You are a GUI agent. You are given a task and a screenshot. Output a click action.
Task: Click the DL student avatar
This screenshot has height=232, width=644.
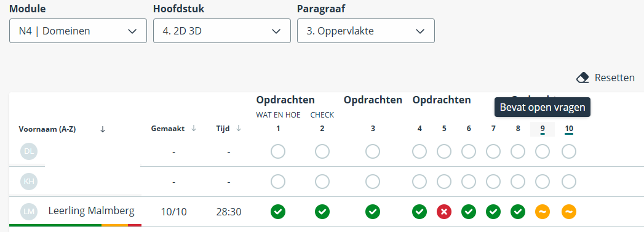[29, 151]
